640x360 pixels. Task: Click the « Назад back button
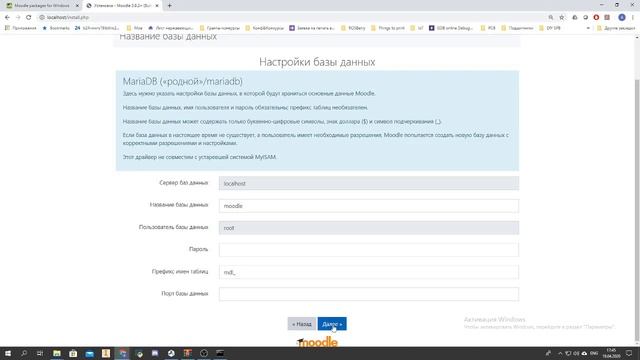pos(302,324)
